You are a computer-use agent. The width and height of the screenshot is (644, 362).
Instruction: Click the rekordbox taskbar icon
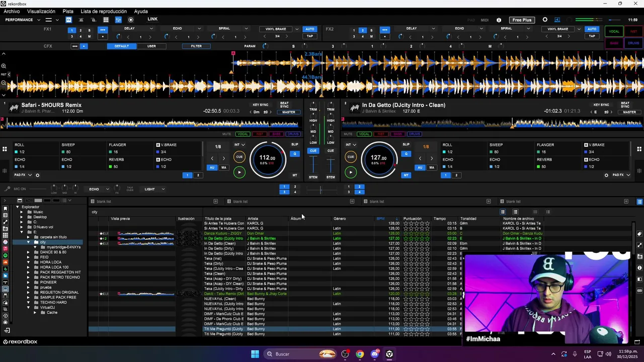[x=389, y=354]
